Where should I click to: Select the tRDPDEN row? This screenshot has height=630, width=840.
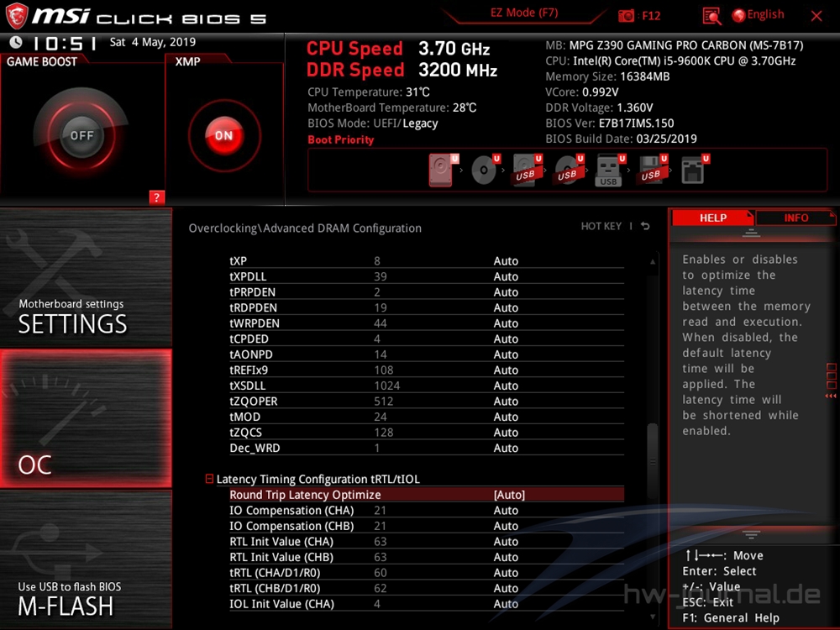pyautogui.click(x=427, y=307)
